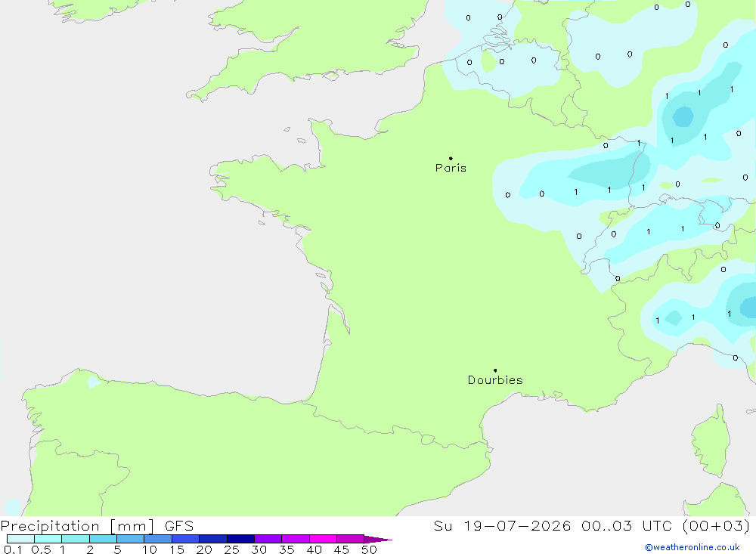Pick the 45–50 mm legend swatch
The height and width of the screenshot is (554, 756).
tap(351, 539)
